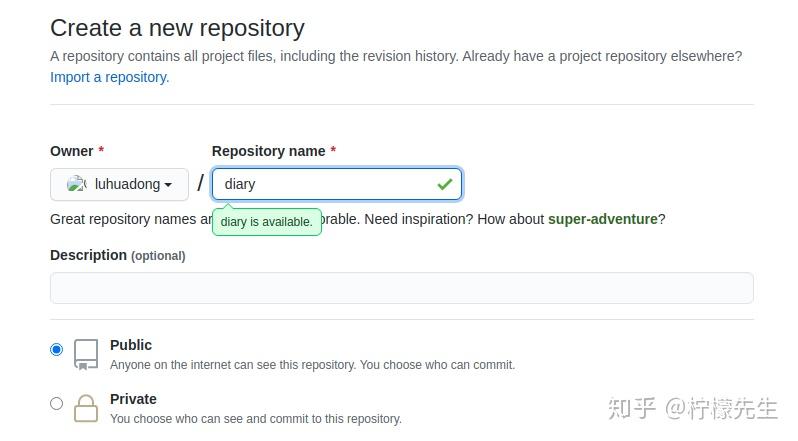Open the luhuadong owner dropdown
The image size is (798, 441).
pyautogui.click(x=119, y=184)
